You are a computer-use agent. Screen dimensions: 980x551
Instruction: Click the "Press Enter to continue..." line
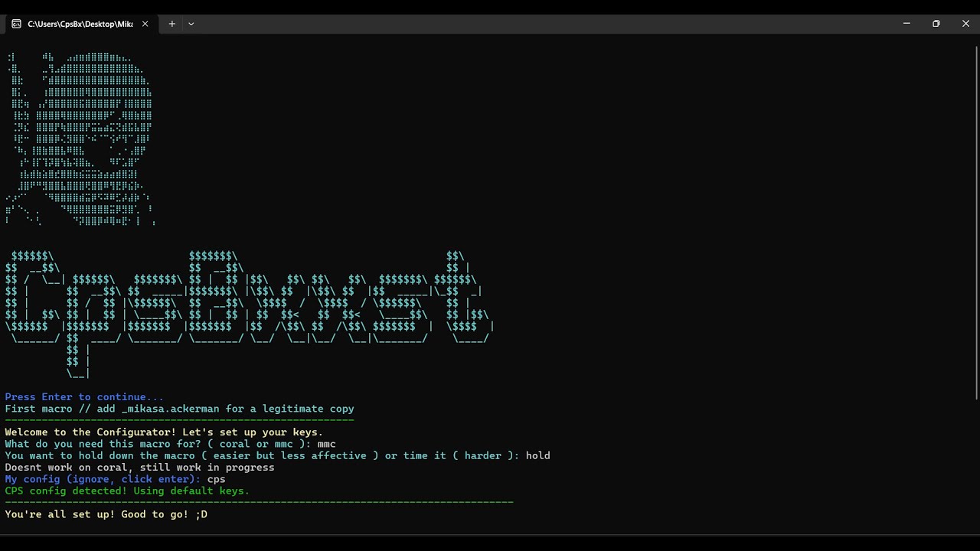pyautogui.click(x=84, y=397)
